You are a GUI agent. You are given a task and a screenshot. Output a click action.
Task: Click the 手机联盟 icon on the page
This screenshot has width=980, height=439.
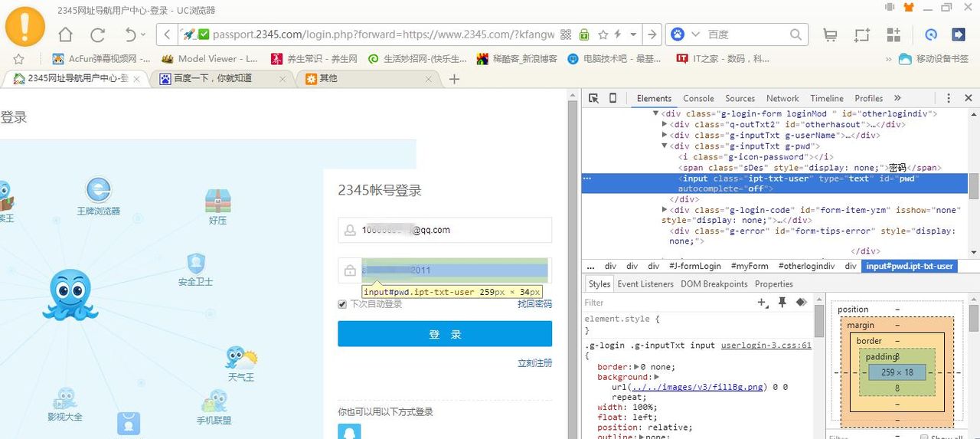point(214,401)
